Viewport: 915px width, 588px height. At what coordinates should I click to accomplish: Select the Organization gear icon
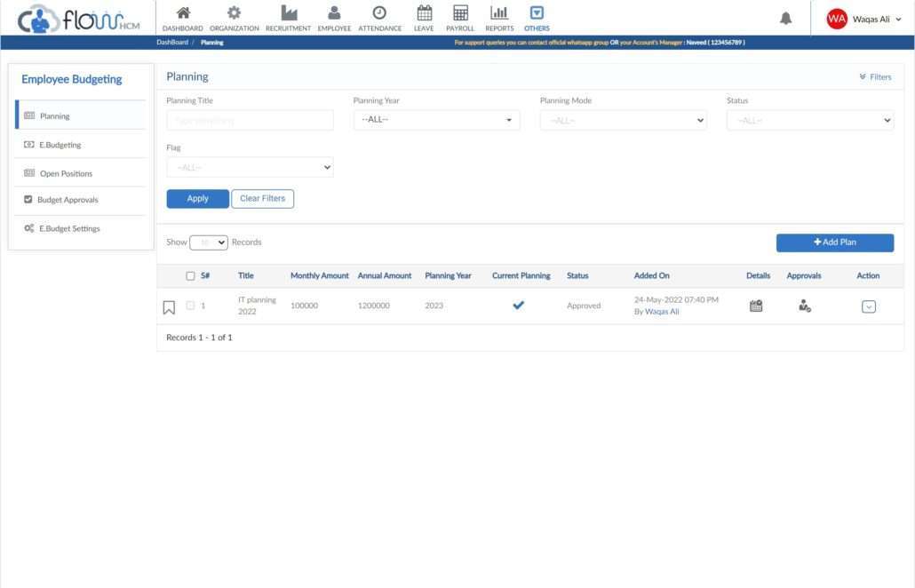point(233,14)
